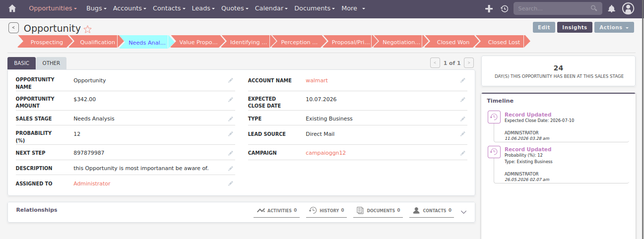Select Perception Analysis sales stage
This screenshot has height=239, width=644.
299,42
